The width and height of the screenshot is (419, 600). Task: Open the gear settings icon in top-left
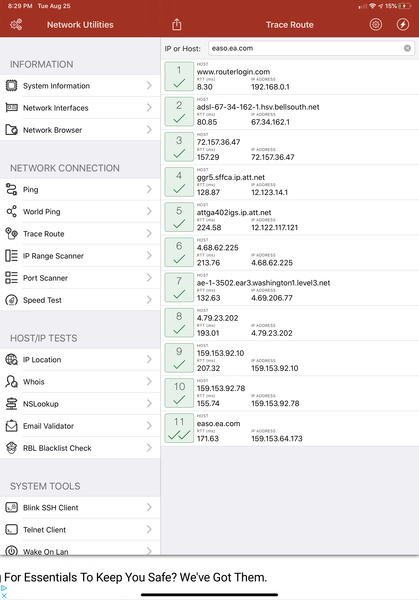tap(16, 25)
